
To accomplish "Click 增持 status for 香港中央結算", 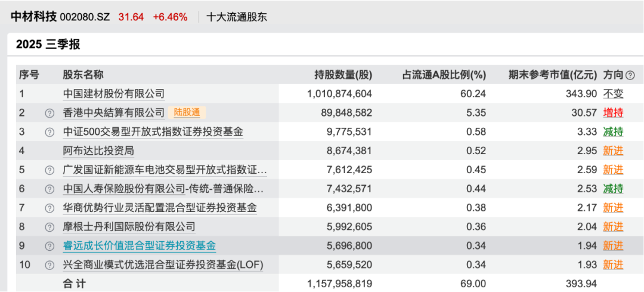I will click(x=613, y=113).
